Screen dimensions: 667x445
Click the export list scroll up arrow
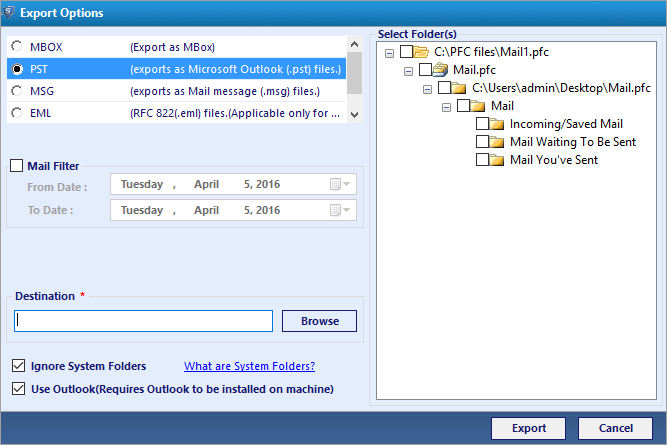pos(354,44)
